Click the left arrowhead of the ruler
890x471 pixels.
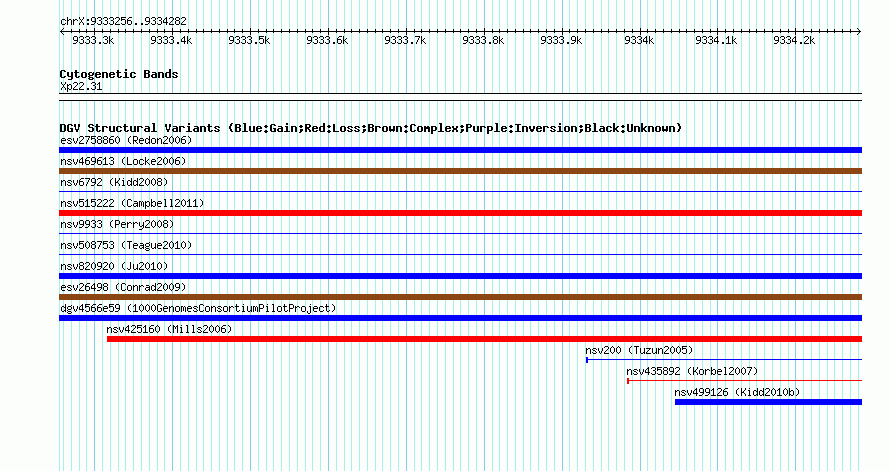[62, 32]
